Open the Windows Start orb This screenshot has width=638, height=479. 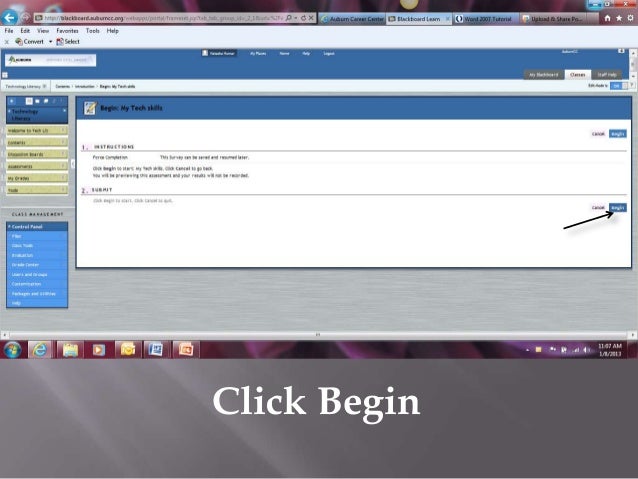point(12,350)
